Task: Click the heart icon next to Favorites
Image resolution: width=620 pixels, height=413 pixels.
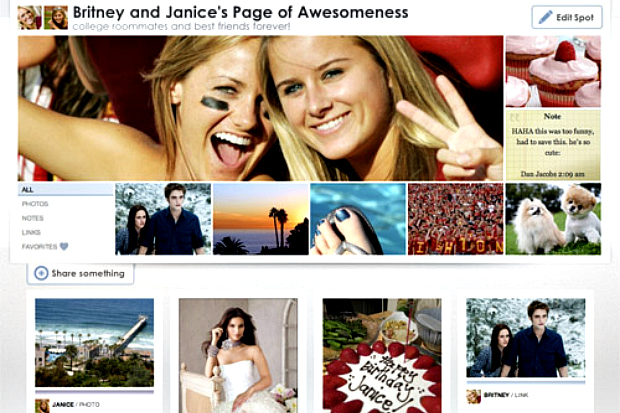Action: pyautogui.click(x=64, y=246)
